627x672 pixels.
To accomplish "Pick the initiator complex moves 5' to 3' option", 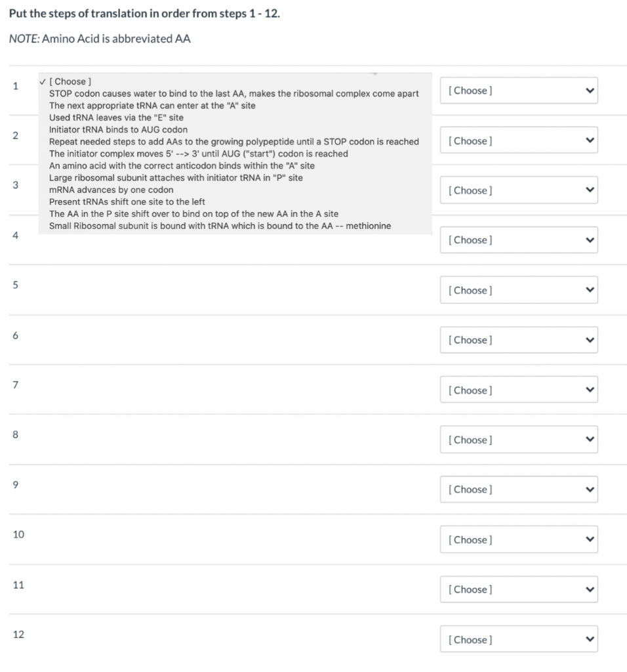I will [198, 154].
